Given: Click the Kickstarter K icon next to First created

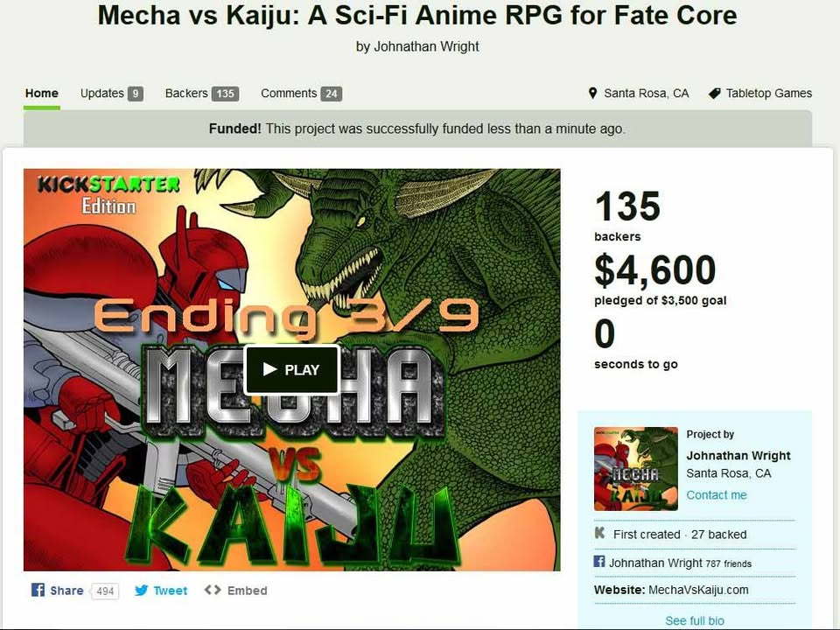Looking at the screenshot, I should (600, 533).
